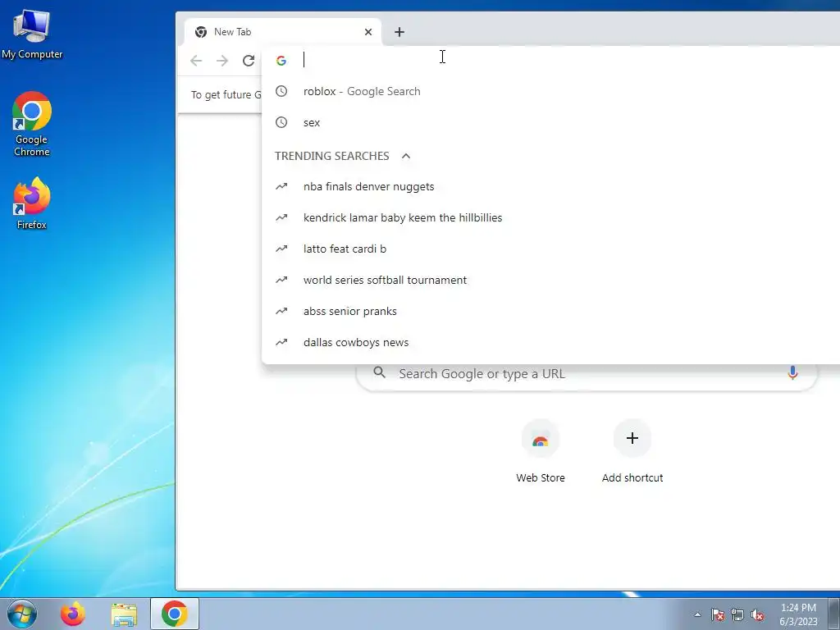Viewport: 840px width, 630px height.
Task: Click muted volume speaker tray icon
Action: [757, 614]
